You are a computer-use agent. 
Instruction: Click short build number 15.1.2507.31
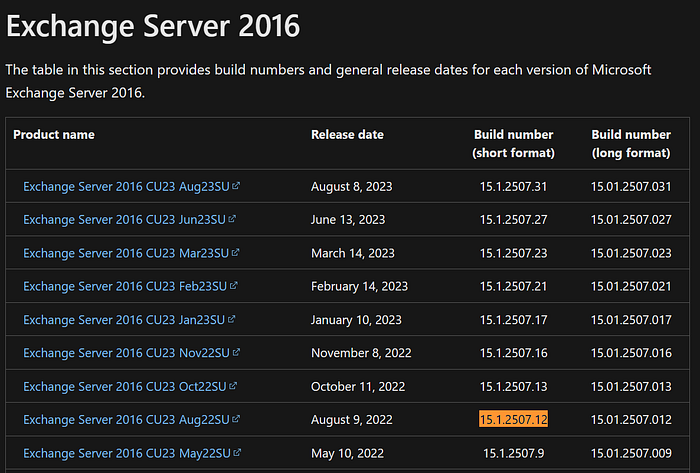(x=513, y=187)
